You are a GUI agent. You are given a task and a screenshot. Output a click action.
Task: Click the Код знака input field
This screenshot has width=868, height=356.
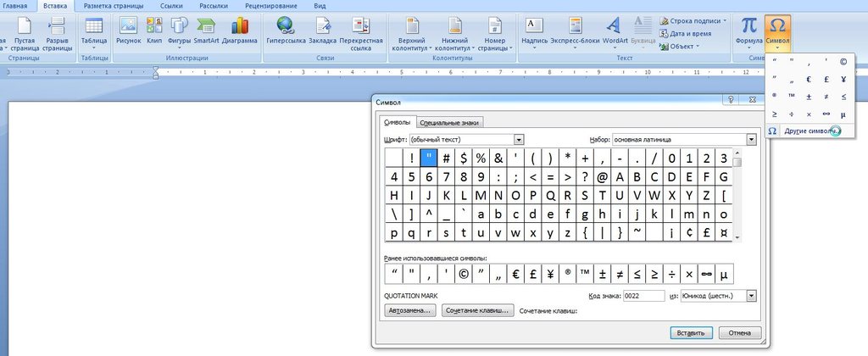pos(643,295)
